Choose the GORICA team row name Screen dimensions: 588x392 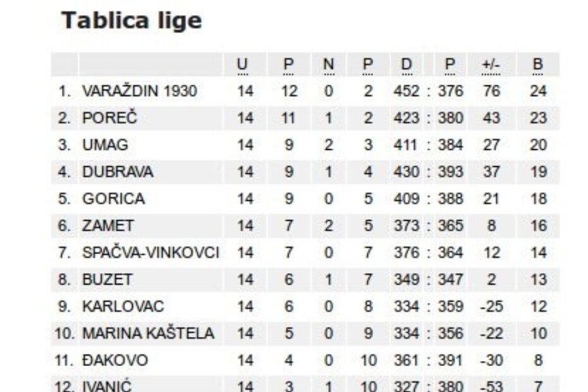[x=113, y=199]
